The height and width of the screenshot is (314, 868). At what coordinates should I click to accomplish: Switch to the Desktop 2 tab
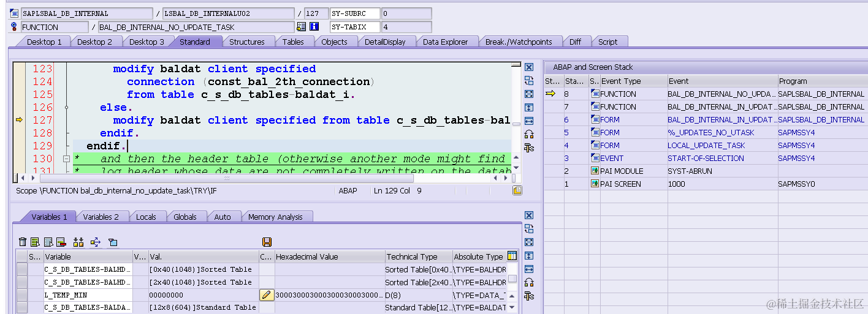point(94,42)
